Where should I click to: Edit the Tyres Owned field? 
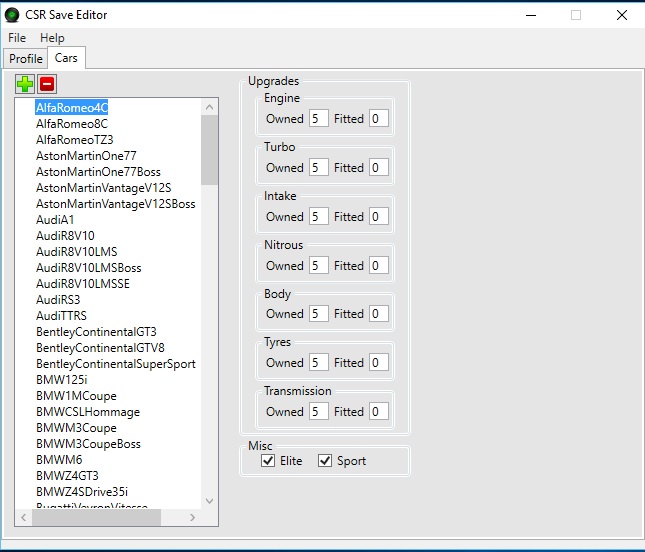point(318,362)
